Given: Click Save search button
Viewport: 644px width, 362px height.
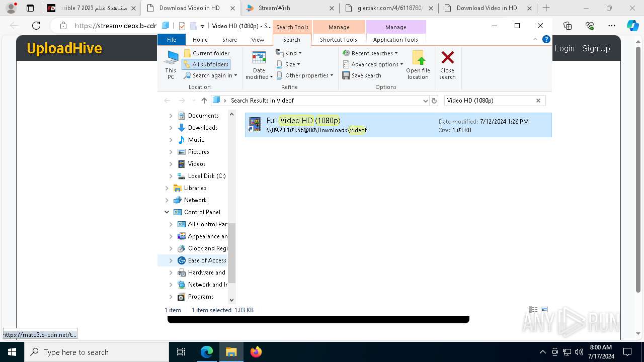Looking at the screenshot, I should pyautogui.click(x=362, y=75).
